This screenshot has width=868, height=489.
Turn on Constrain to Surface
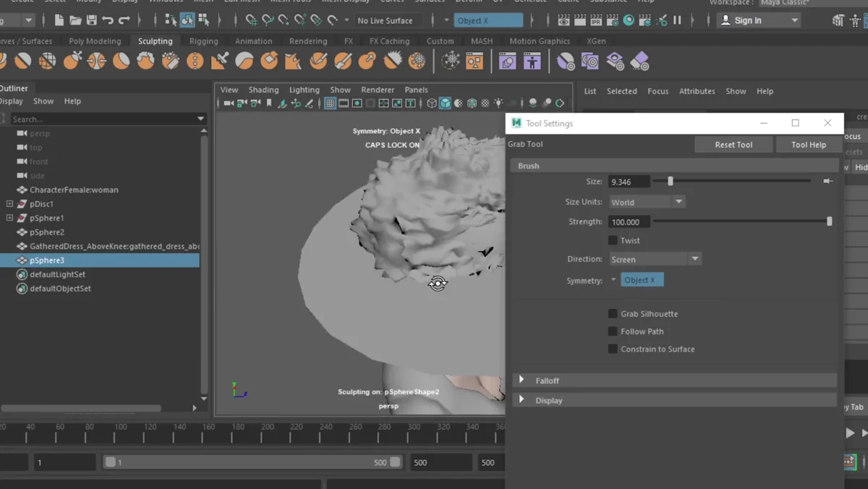coord(613,349)
